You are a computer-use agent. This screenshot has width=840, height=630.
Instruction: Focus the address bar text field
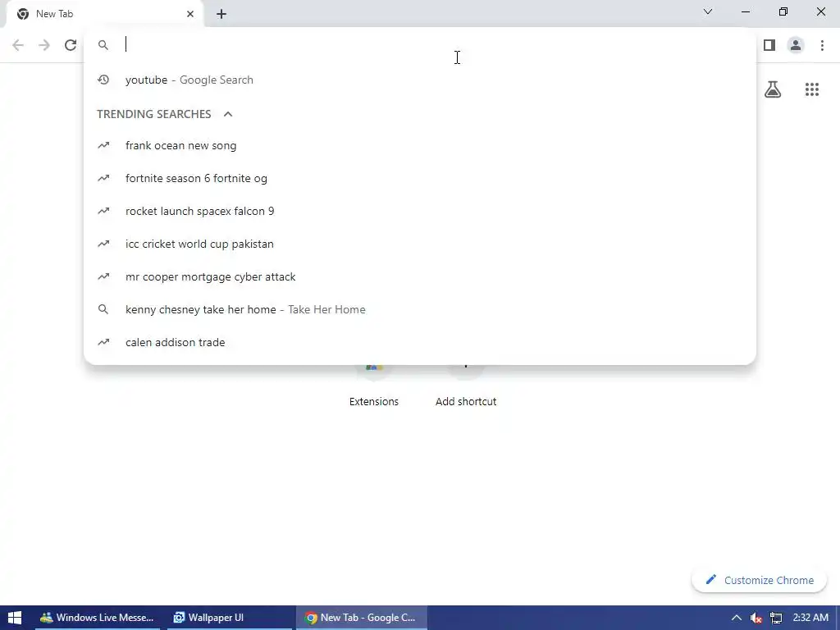click(x=428, y=44)
